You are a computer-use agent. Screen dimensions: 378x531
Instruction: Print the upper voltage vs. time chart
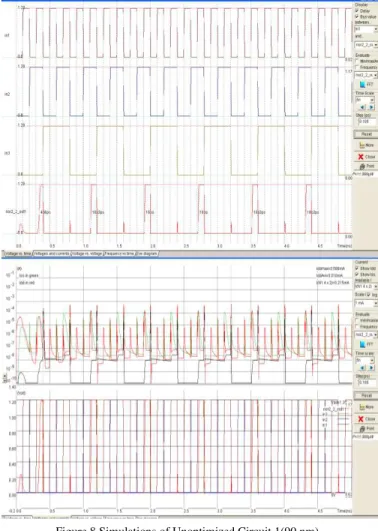(x=366, y=166)
